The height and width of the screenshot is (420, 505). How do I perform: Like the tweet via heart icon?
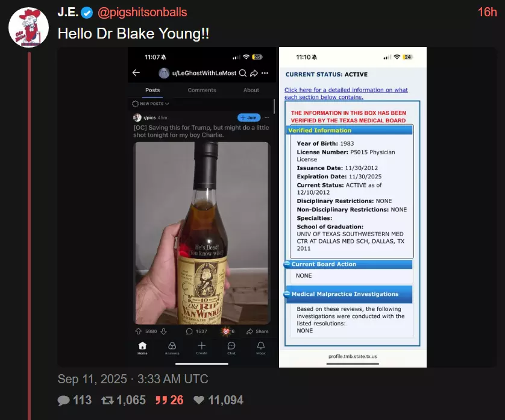pos(199,400)
